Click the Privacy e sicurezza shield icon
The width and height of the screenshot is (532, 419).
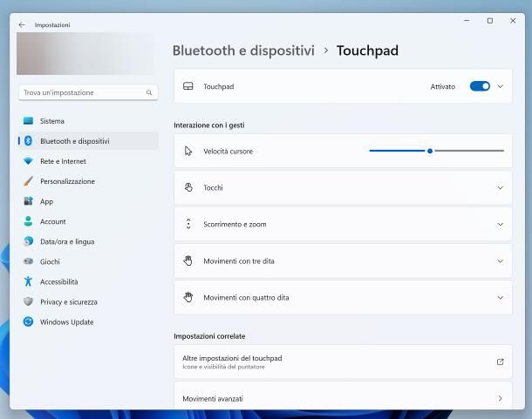[x=28, y=302]
